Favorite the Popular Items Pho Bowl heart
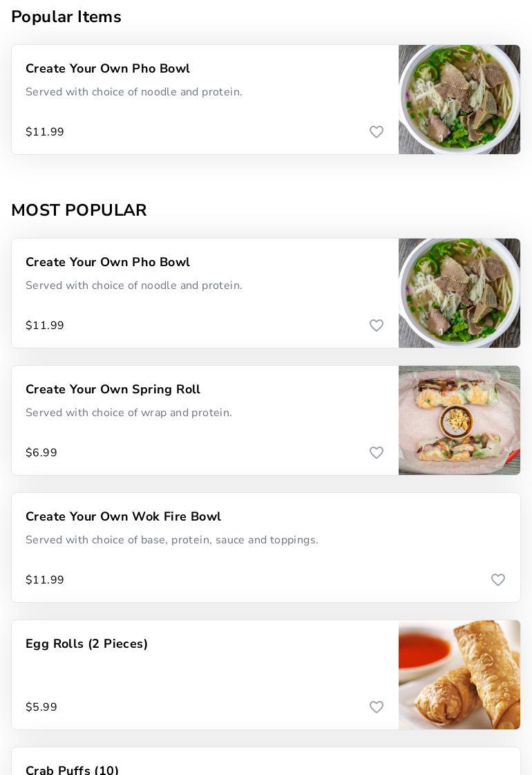 377,132
